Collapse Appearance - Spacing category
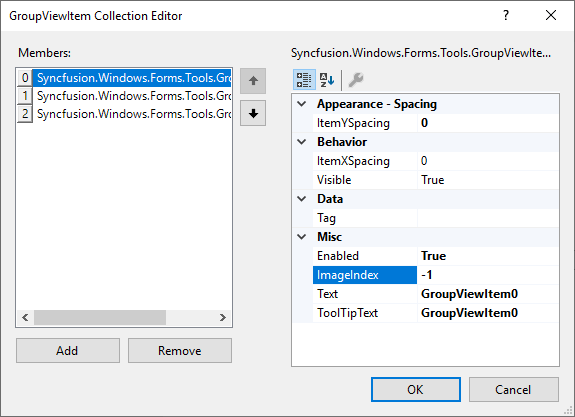The width and height of the screenshot is (575, 417). 301,104
